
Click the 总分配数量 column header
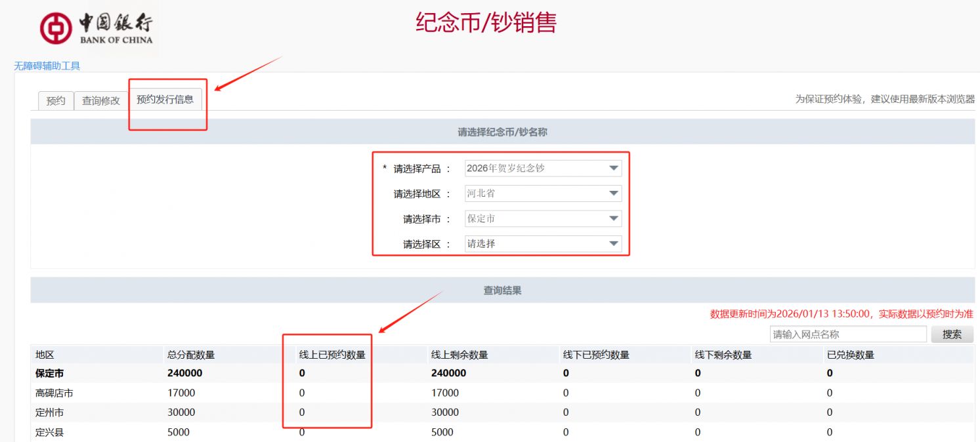[191, 355]
